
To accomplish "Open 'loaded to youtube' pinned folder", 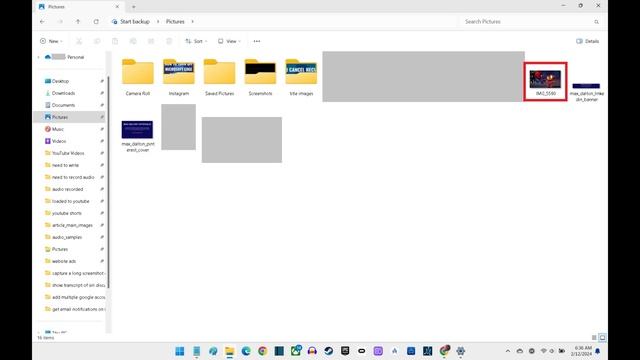I will [x=70, y=201].
